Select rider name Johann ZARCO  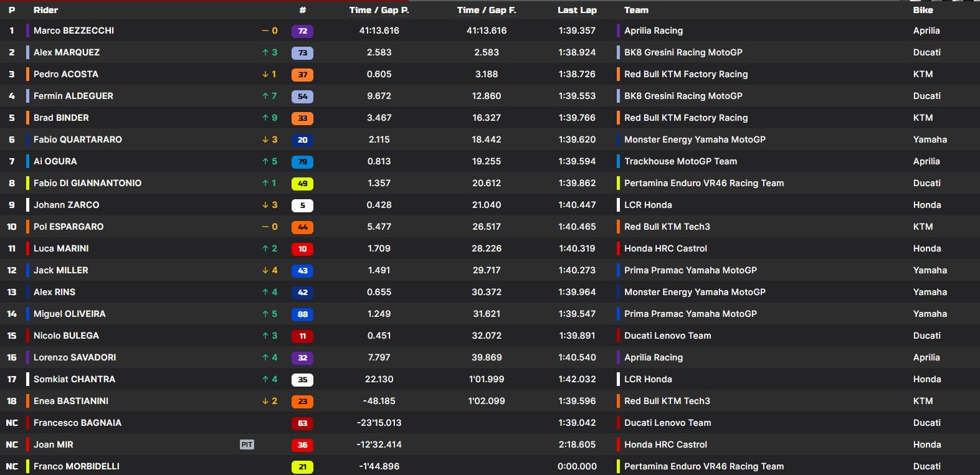point(66,205)
